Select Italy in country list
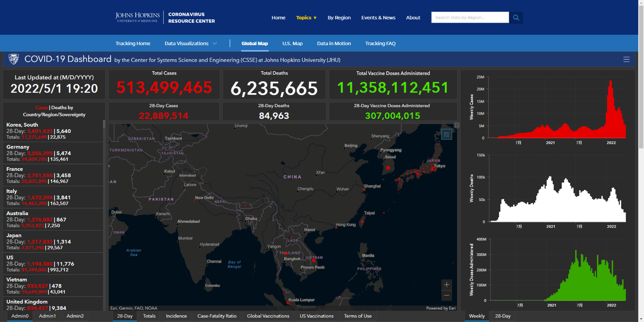The height and width of the screenshot is (322, 644). 53,197
